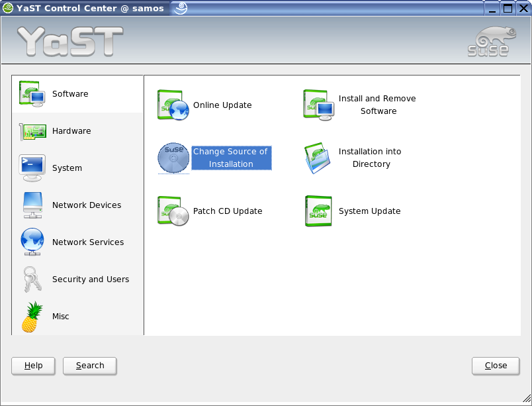
Task: Click the Security and Users keys icon
Action: click(32, 279)
